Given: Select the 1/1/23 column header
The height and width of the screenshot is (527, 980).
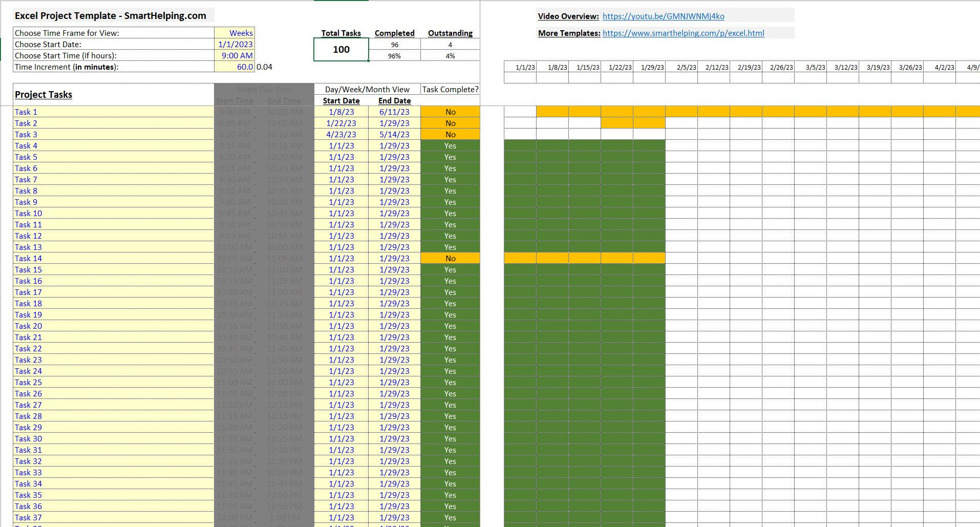Looking at the screenshot, I should (520, 67).
